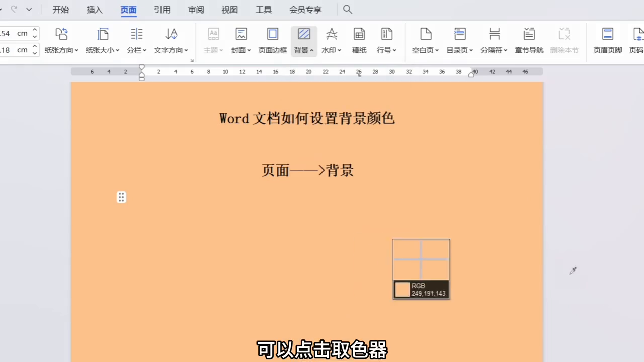Open the quick access toolbar dropdown
The image size is (644, 362).
(29, 10)
